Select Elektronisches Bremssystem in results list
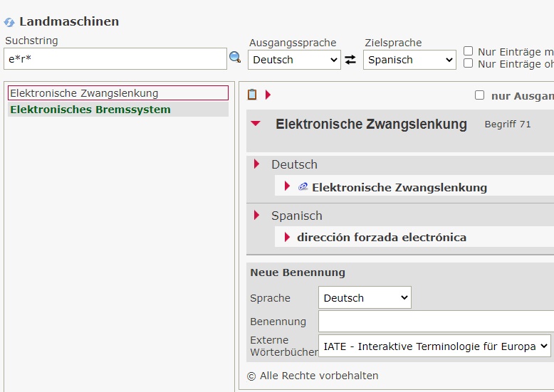Screen dimensions: 554x392 tap(90, 110)
